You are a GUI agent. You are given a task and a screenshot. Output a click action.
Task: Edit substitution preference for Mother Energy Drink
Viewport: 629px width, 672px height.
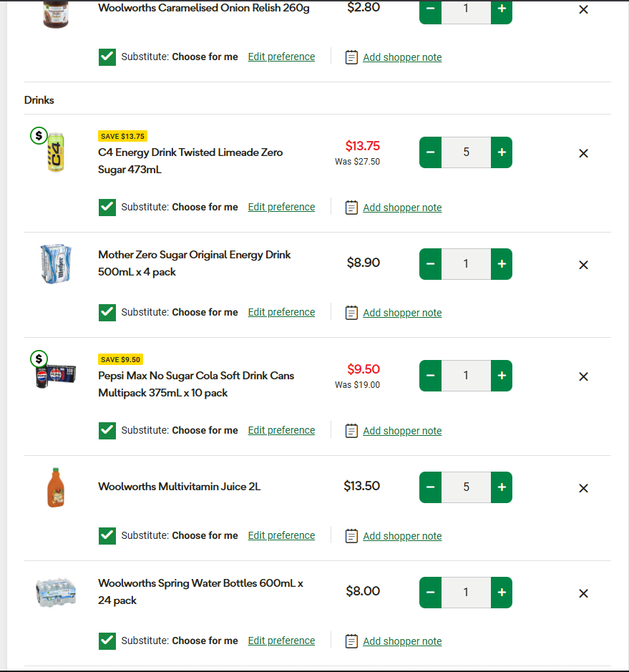click(281, 312)
